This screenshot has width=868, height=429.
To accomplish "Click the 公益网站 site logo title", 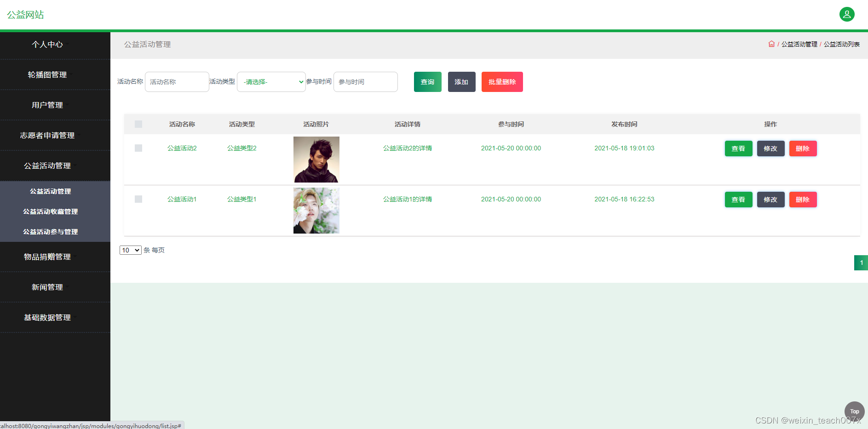I will point(26,15).
